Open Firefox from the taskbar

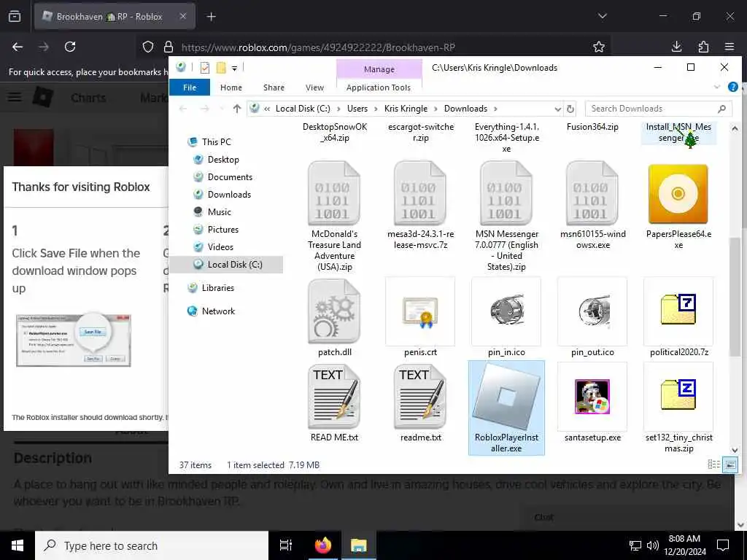[x=322, y=545]
